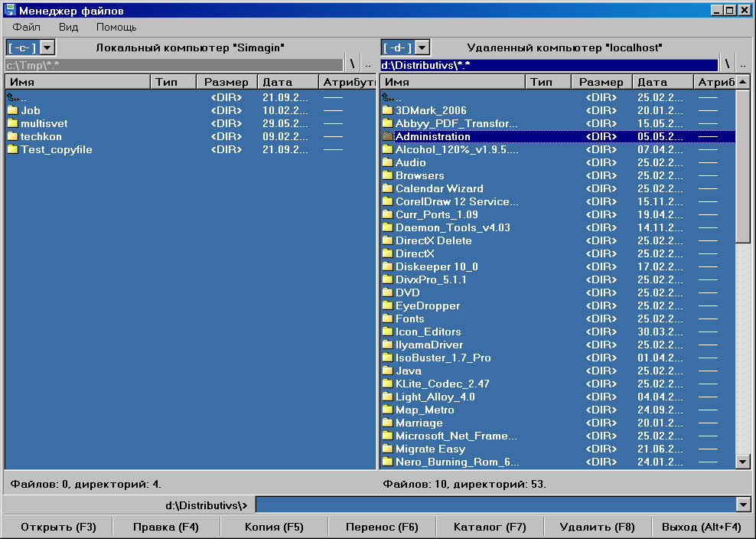Expand the command line history dropdown
Image resolution: width=756 pixels, height=539 pixels.
point(743,505)
